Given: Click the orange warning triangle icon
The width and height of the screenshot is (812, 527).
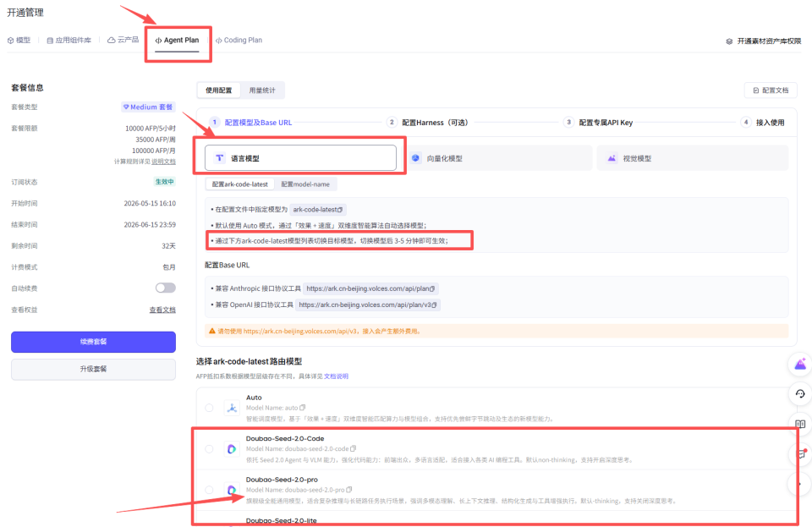Looking at the screenshot, I should pos(211,331).
